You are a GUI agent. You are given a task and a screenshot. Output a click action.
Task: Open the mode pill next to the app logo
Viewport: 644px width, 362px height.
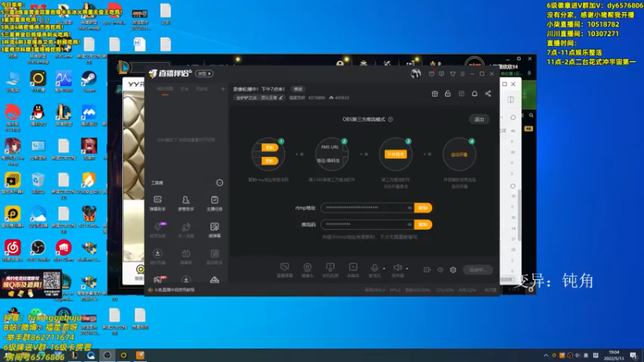[204, 74]
